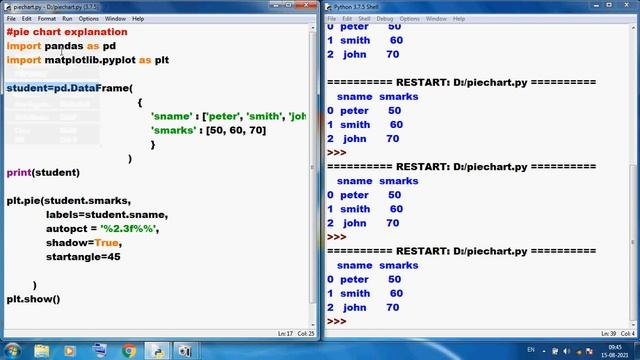
Task: Click 'student=pd.DataFrame(' line
Action: 70,88
